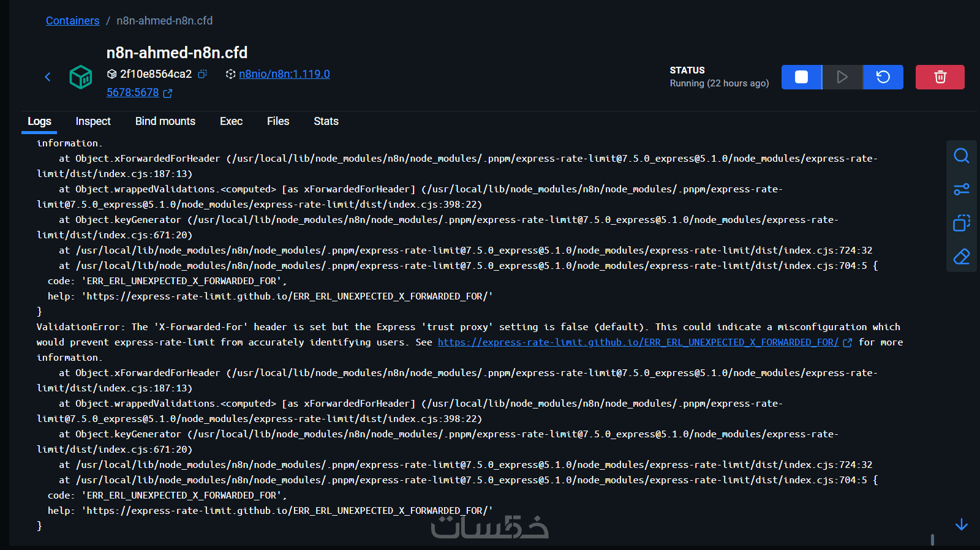980x550 pixels.
Task: Switch to the Exec tab
Action: 231,121
